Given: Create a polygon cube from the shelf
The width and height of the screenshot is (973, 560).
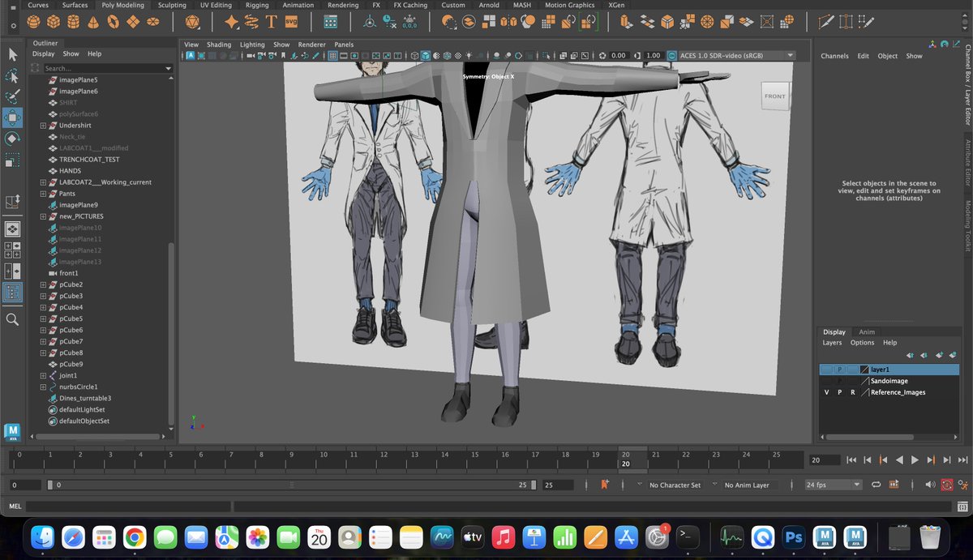Looking at the screenshot, I should [x=53, y=22].
